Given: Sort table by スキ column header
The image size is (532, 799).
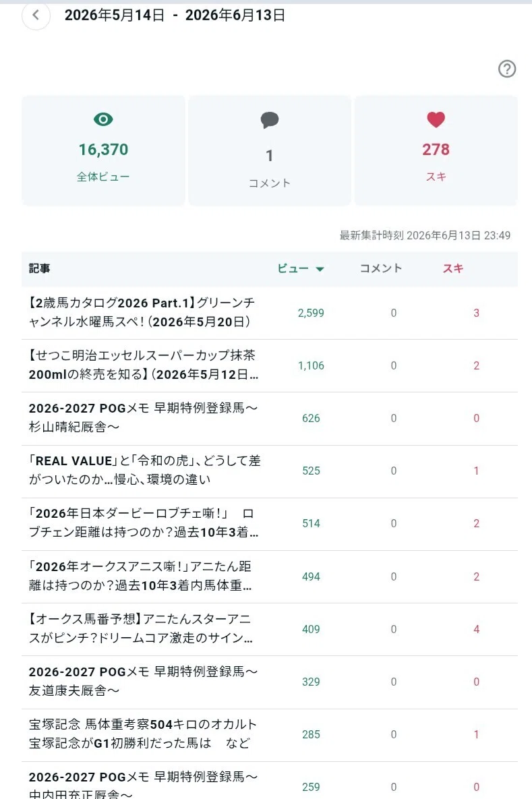Looking at the screenshot, I should coord(452,268).
